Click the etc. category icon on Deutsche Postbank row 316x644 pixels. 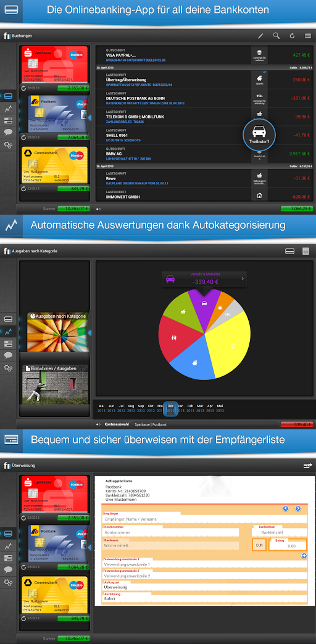pos(259,98)
